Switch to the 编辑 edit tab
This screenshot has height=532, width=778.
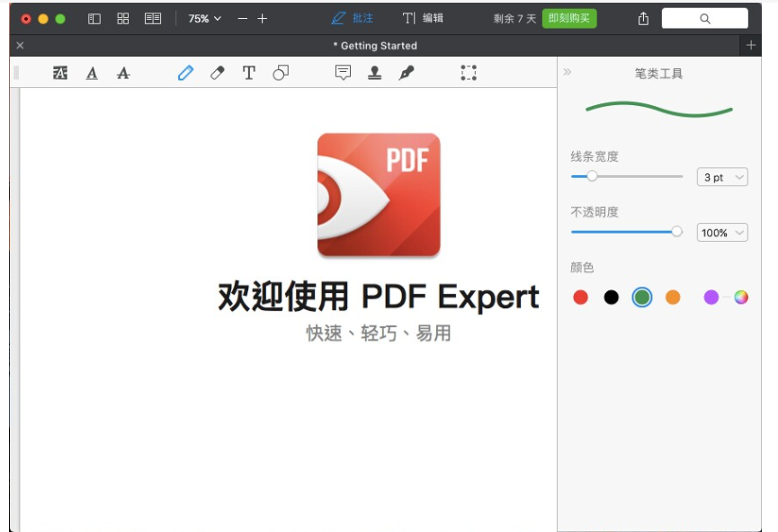[x=423, y=18]
